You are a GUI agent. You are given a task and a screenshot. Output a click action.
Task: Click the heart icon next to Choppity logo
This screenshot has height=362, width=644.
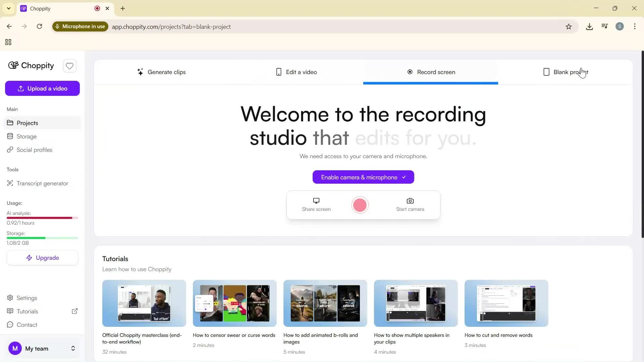coord(69,66)
